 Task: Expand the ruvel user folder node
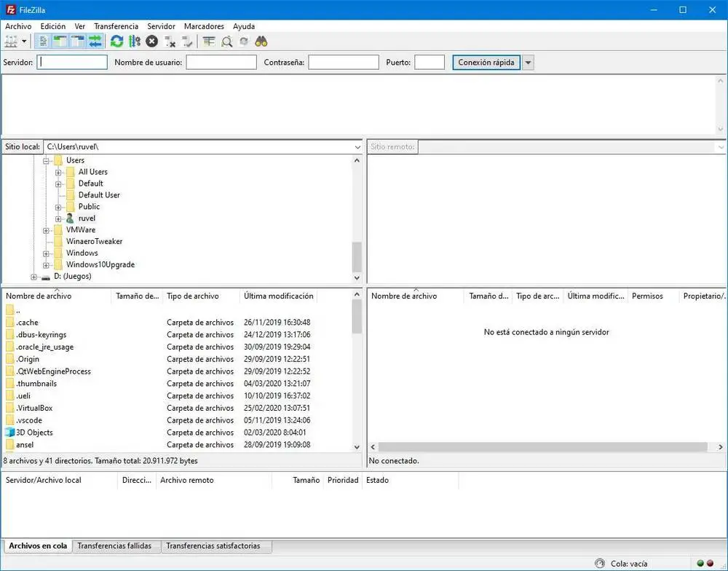58,218
